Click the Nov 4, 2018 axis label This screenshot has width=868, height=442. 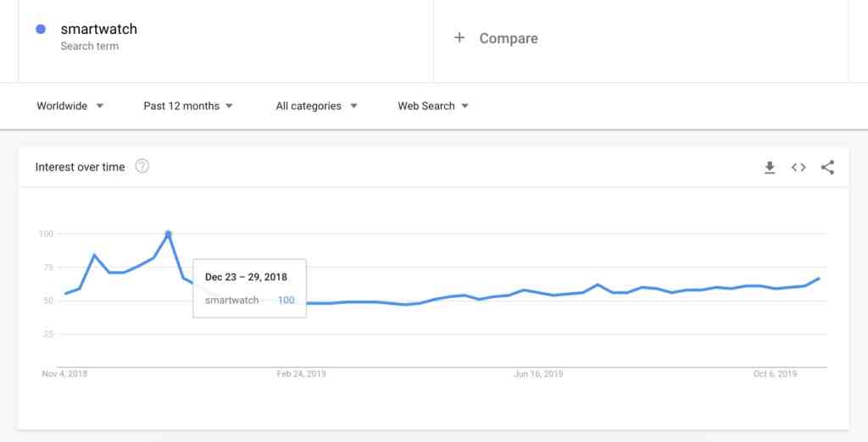pos(64,374)
